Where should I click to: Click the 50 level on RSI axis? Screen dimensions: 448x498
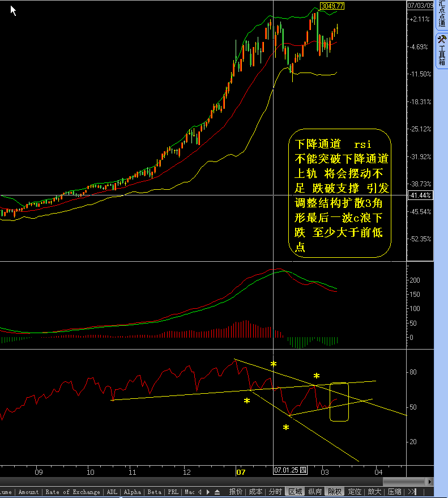click(x=413, y=407)
